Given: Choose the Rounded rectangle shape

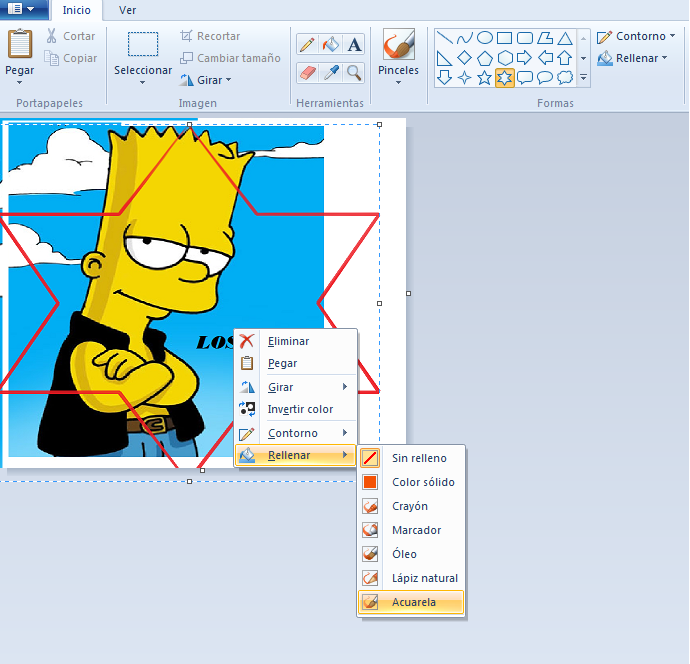Looking at the screenshot, I should pyautogui.click(x=525, y=38).
